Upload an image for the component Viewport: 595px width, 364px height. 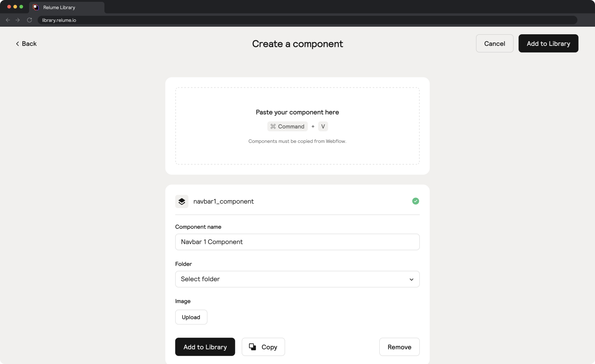(191, 317)
